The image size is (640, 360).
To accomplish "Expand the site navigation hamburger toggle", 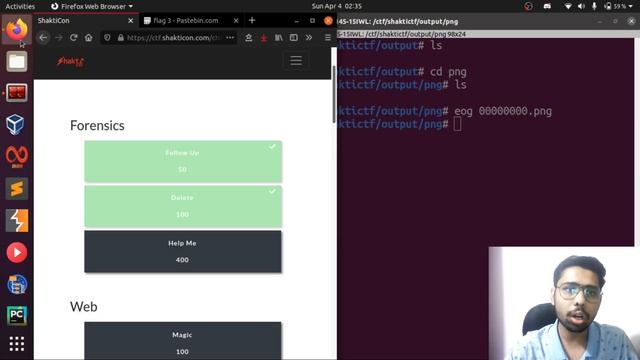I will tap(296, 61).
